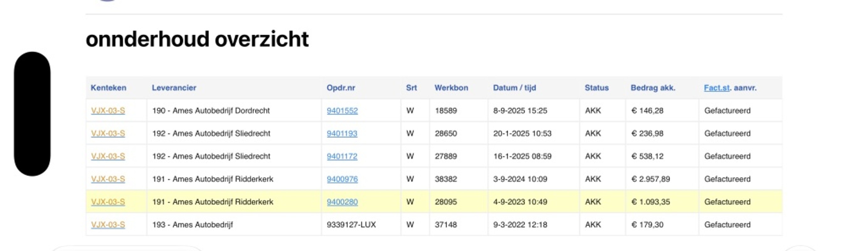Viewport: 868px width, 251px height.
Task: Select the supplier cell 190 - Ames Autobedrijf Dordrecht
Action: click(211, 110)
